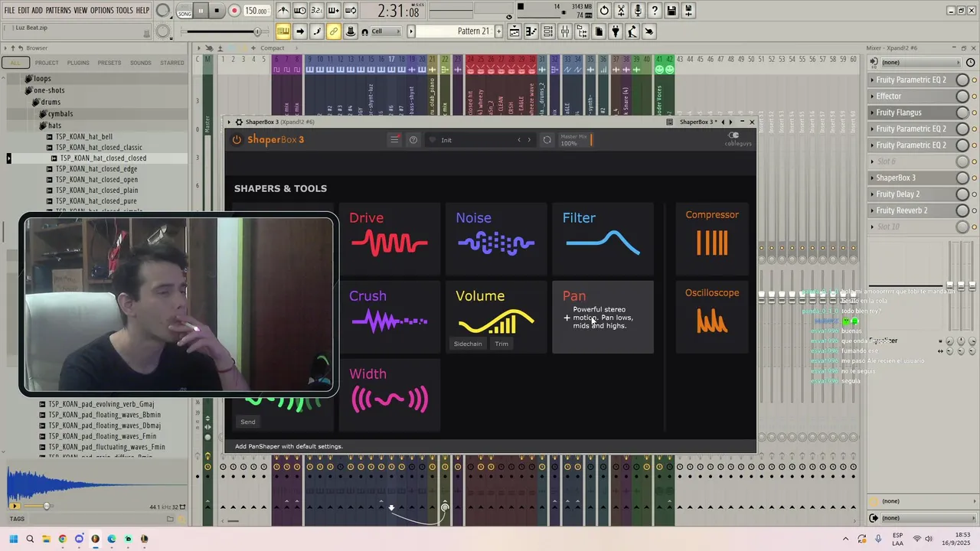Click the help question mark icon

655,11
